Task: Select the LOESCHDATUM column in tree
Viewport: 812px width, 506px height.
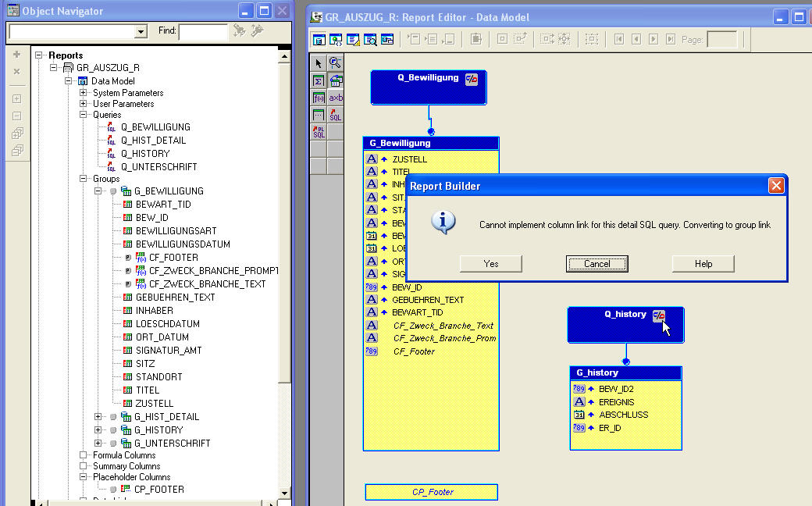Action: pyautogui.click(x=167, y=324)
